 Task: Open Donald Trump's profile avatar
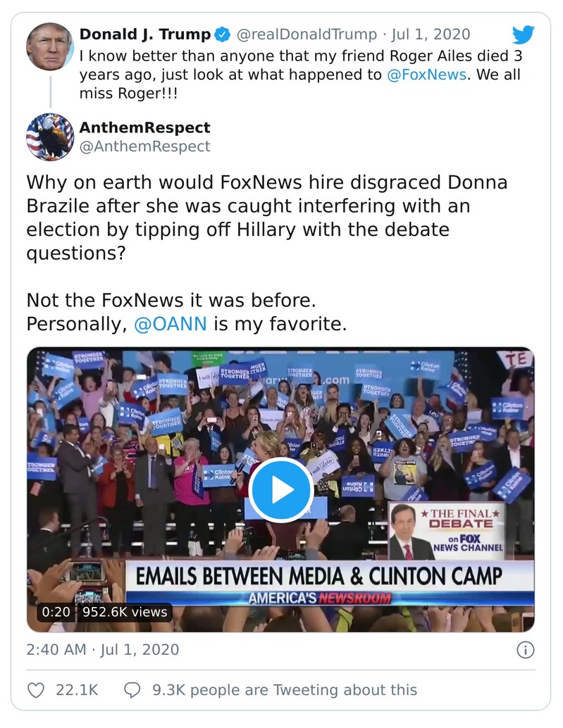coord(50,46)
